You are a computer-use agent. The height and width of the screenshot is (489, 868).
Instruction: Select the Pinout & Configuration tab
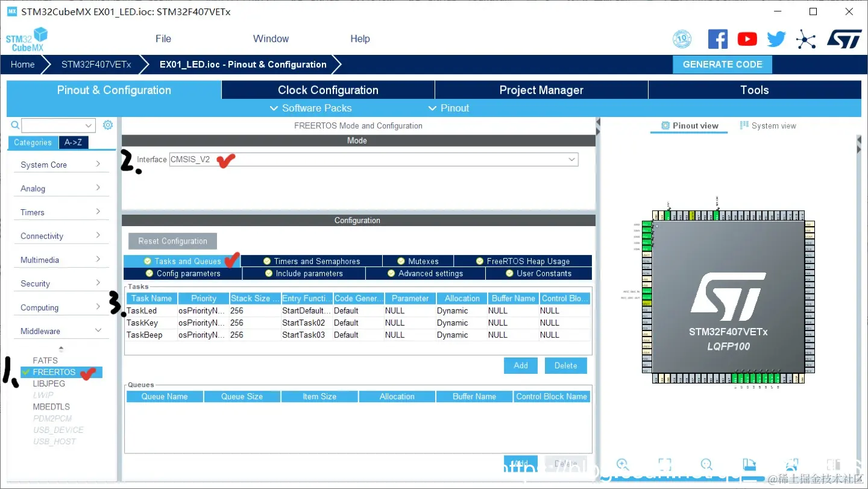click(x=114, y=90)
